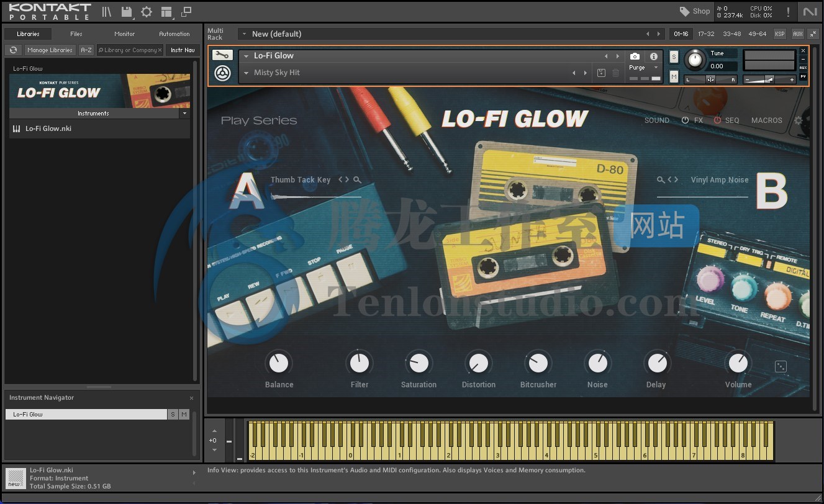The image size is (824, 504).
Task: Browse sound B with magnifier icon
Action: pos(661,180)
